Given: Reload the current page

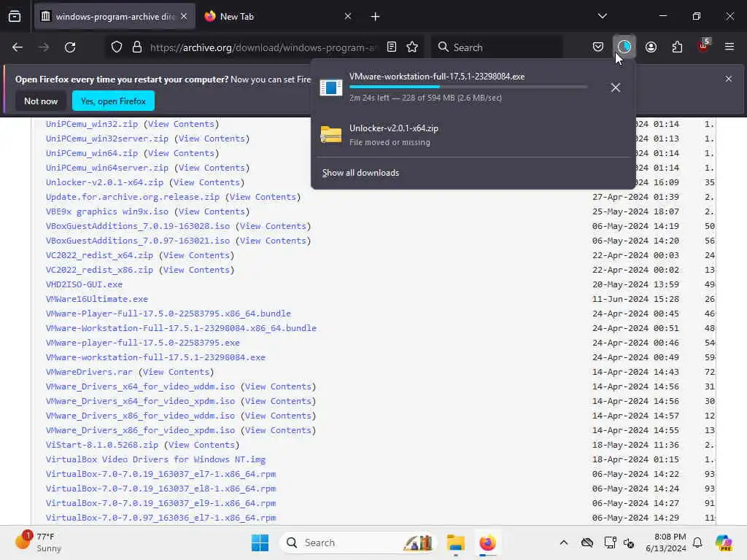Looking at the screenshot, I should pyautogui.click(x=70, y=47).
